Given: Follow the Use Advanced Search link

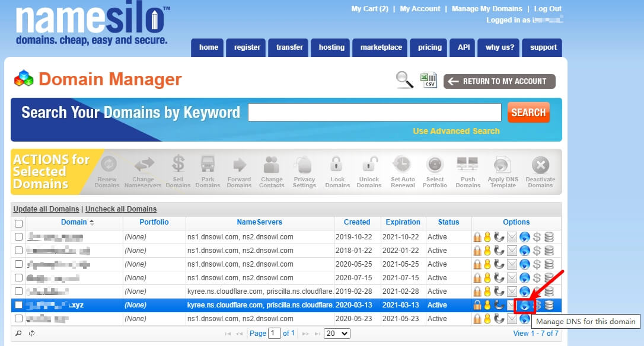Looking at the screenshot, I should [x=456, y=131].
